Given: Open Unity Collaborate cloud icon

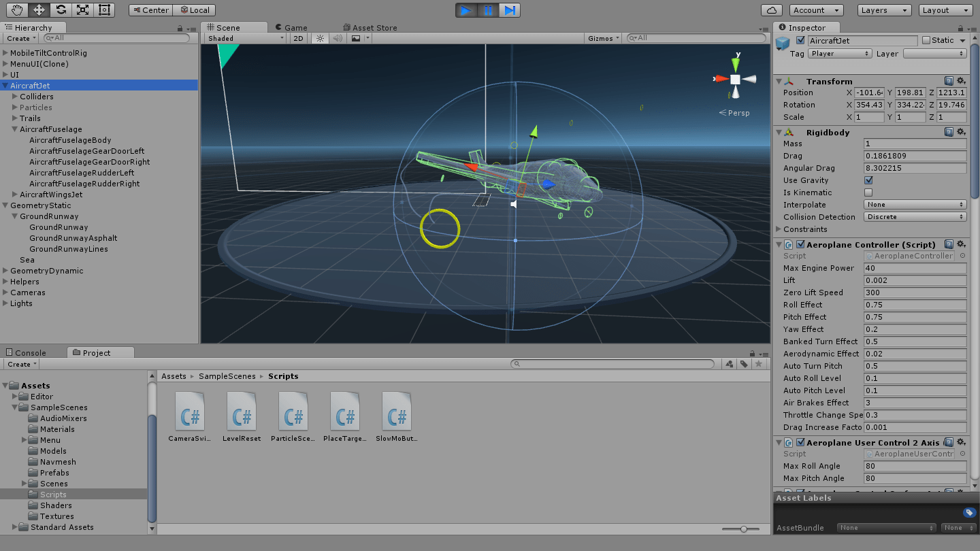Looking at the screenshot, I should [x=771, y=10].
